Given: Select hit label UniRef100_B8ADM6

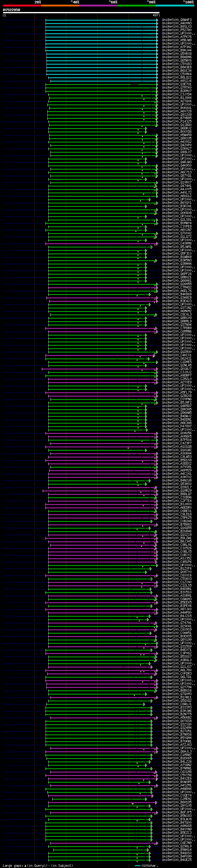Looking at the screenshot, I should click(x=177, y=57).
